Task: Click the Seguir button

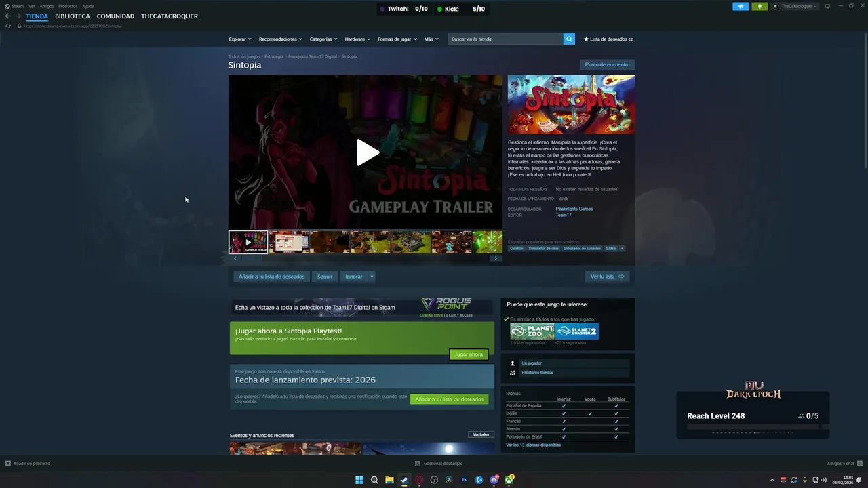Action: click(325, 277)
